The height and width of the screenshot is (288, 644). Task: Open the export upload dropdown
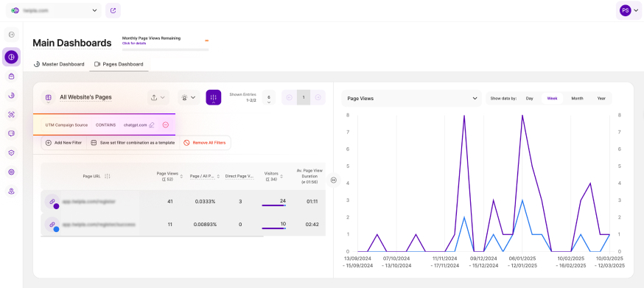point(158,97)
